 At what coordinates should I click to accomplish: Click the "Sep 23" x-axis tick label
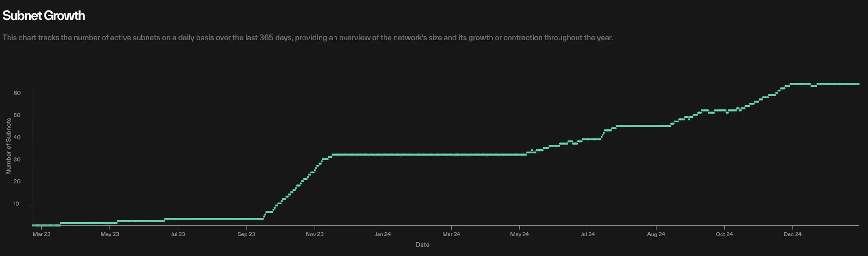[246, 234]
